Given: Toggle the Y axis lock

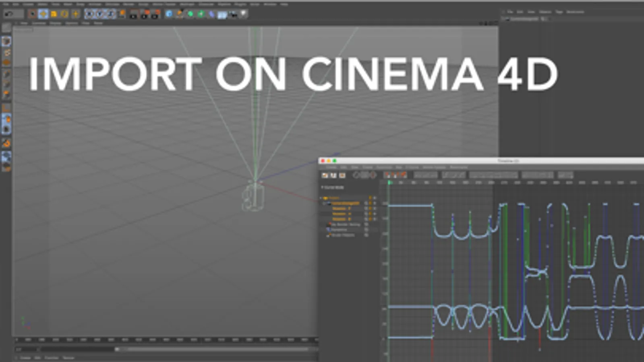Looking at the screenshot, I should [99, 14].
